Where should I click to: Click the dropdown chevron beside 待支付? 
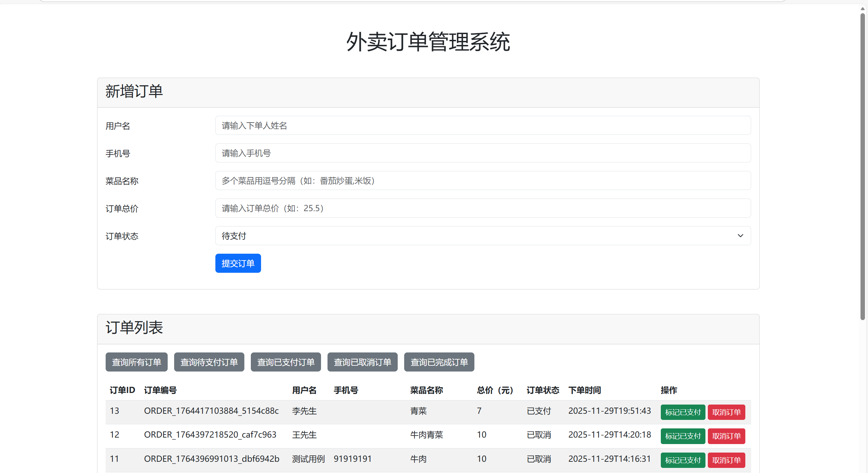(740, 236)
